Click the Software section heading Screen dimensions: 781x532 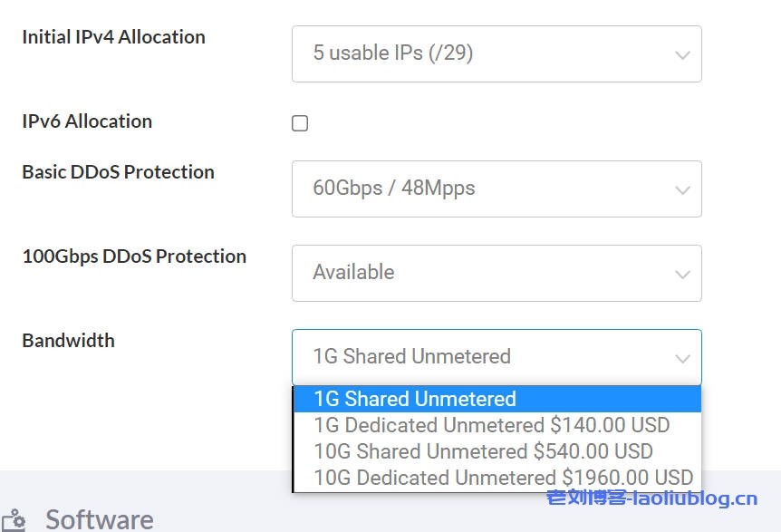click(x=99, y=519)
